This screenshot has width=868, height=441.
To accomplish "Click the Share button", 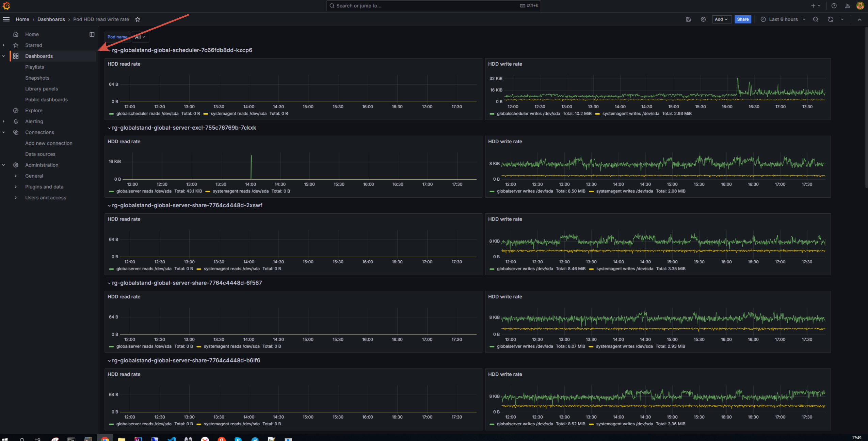I will (x=742, y=19).
